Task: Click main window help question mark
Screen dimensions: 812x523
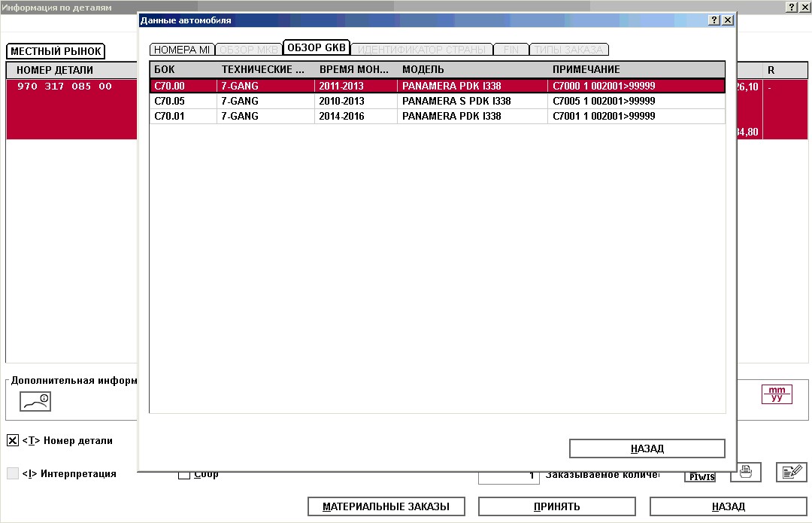Action: click(x=792, y=7)
